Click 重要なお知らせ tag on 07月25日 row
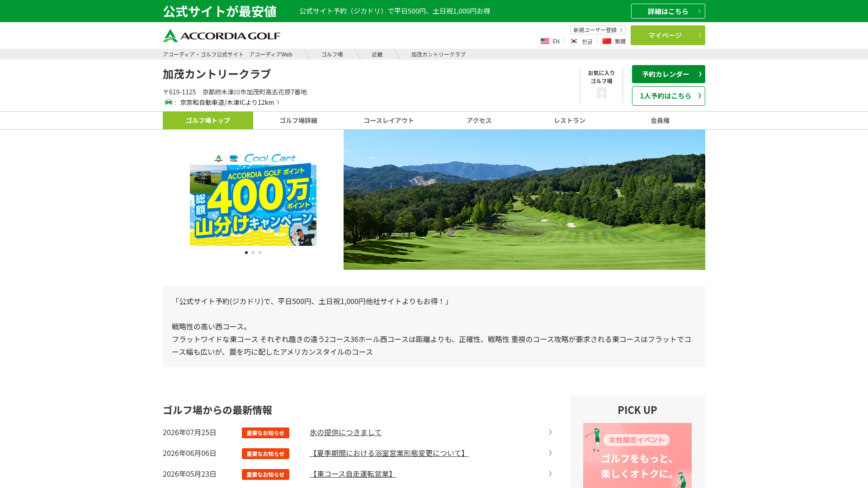 click(x=265, y=433)
